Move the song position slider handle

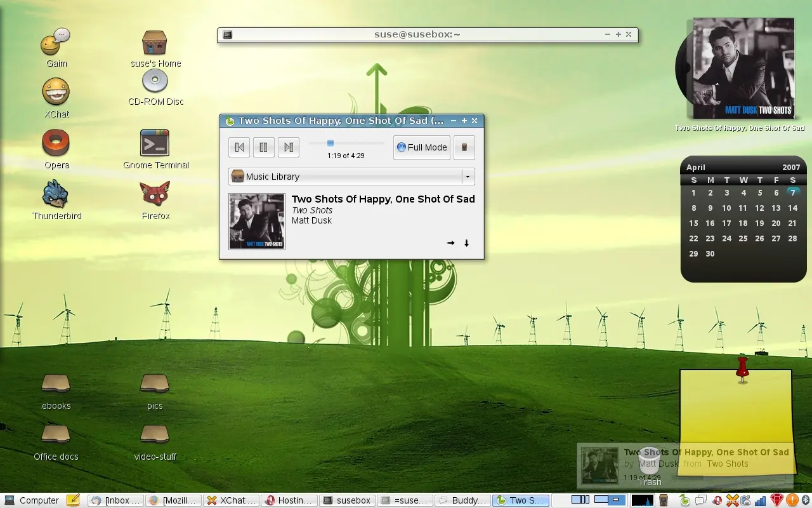pos(331,143)
